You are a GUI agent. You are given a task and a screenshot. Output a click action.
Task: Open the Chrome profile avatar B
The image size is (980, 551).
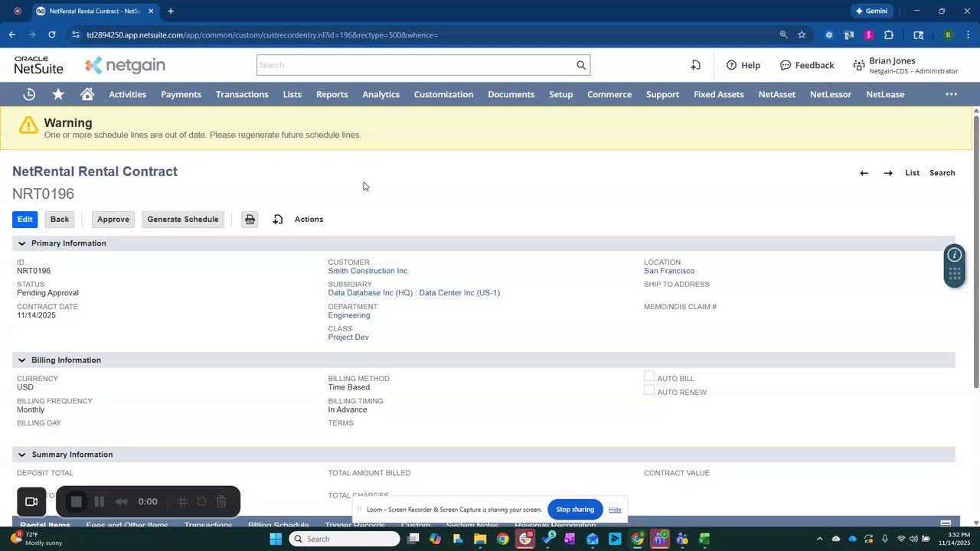[948, 34]
